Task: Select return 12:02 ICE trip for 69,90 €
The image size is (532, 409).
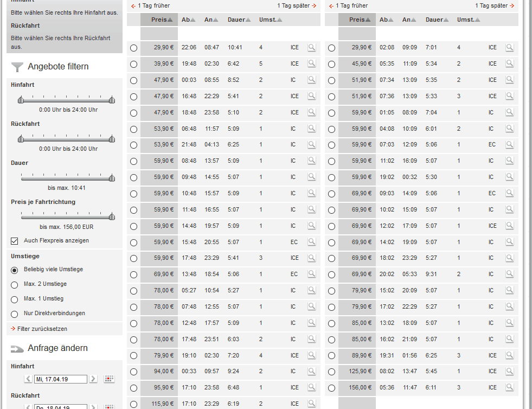Action: 331,226
